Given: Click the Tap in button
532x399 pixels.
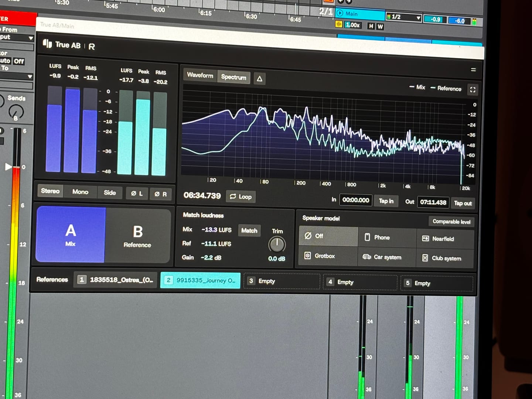Looking at the screenshot, I should 386,201.
